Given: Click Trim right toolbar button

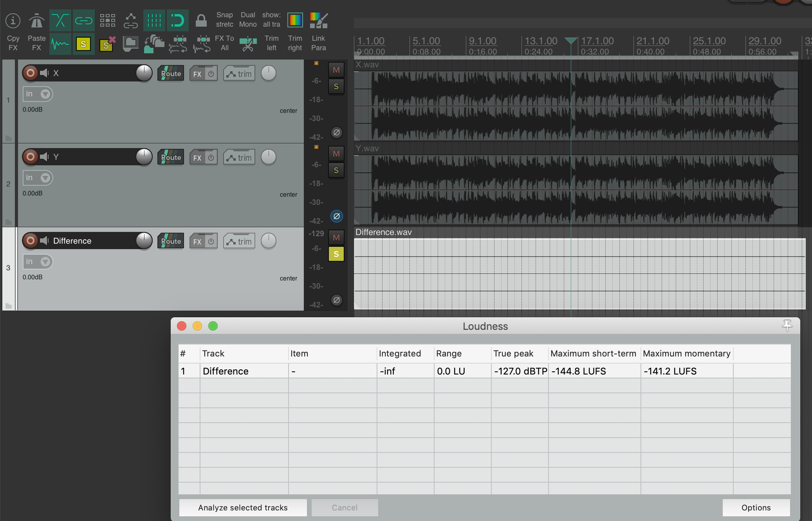Looking at the screenshot, I should coord(295,43).
